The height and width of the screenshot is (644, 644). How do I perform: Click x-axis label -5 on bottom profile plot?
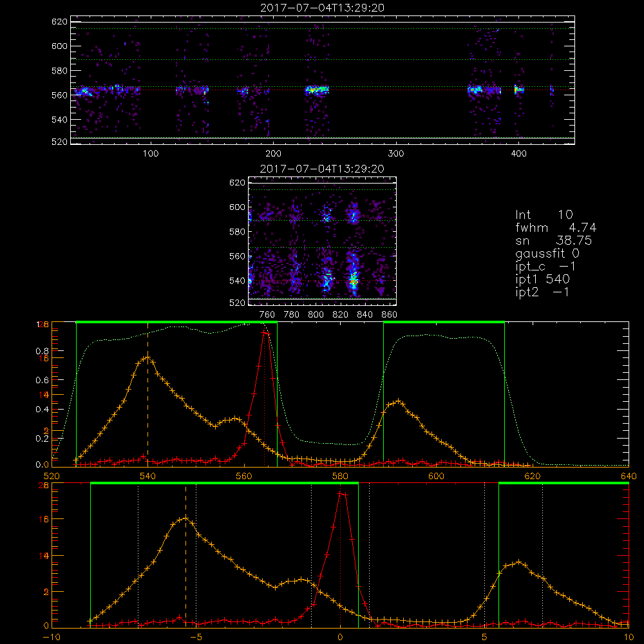click(x=196, y=638)
